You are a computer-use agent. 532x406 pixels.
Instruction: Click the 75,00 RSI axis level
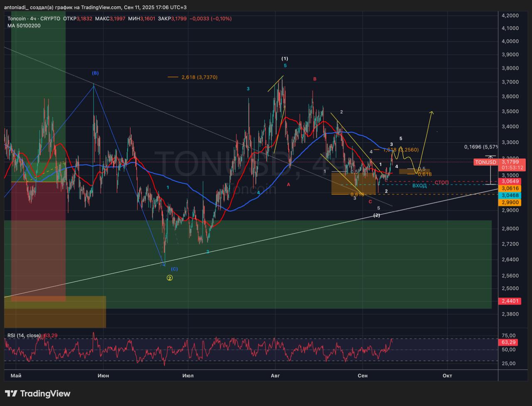click(x=509, y=335)
